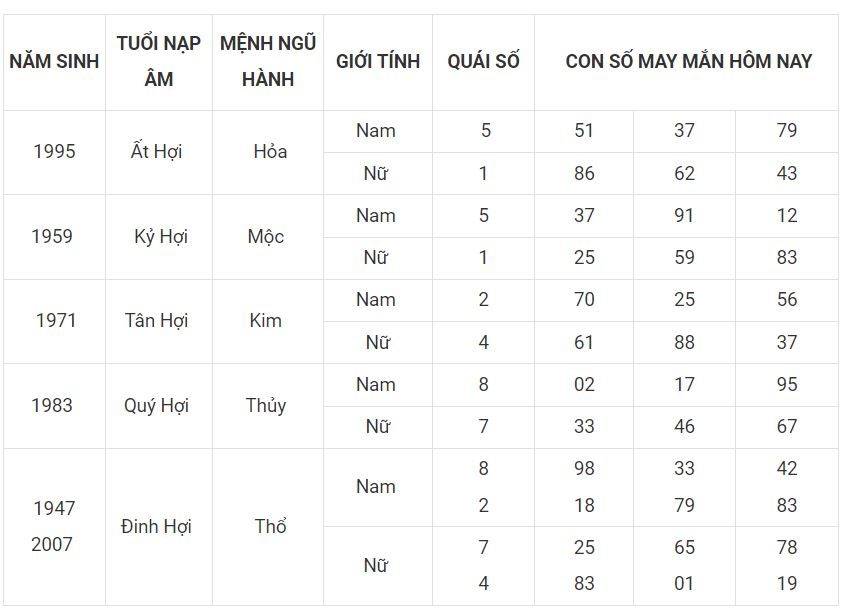
Task: Click the Kỷ Hợi cell
Action: pos(161,237)
